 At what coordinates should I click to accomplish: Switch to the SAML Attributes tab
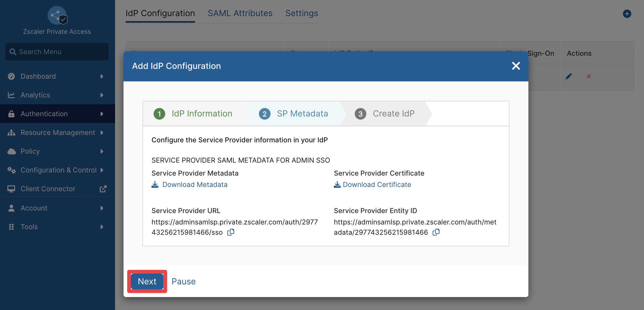(x=240, y=13)
